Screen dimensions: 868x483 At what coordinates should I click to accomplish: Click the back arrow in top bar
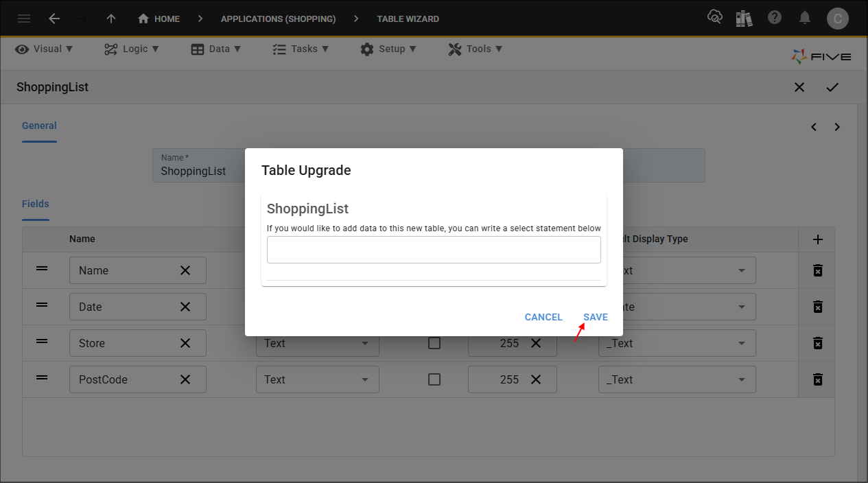(x=54, y=19)
